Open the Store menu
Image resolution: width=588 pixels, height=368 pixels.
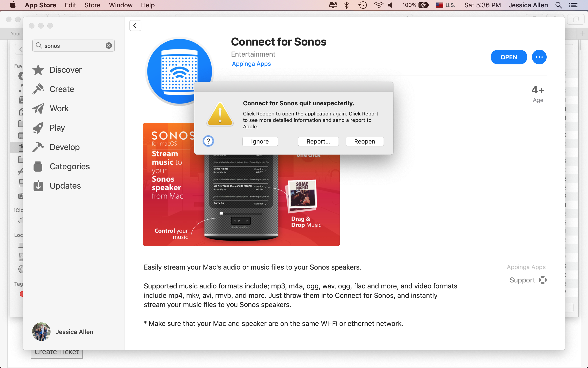point(92,5)
